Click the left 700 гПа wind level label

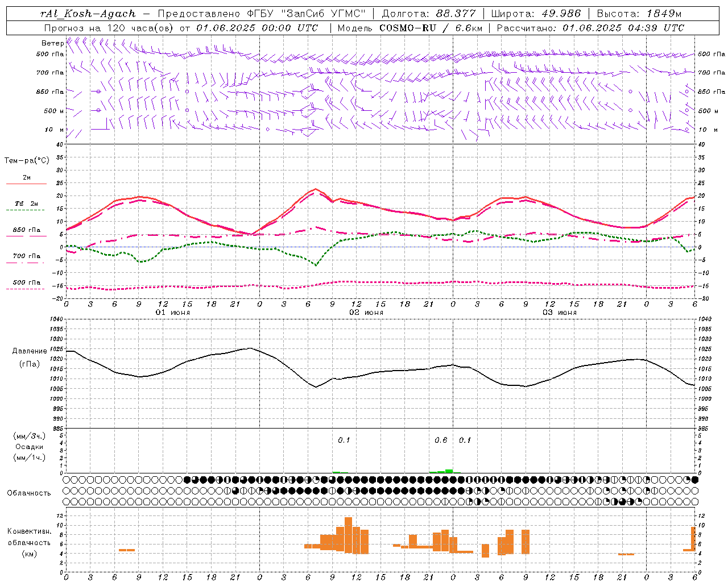[x=50, y=73]
